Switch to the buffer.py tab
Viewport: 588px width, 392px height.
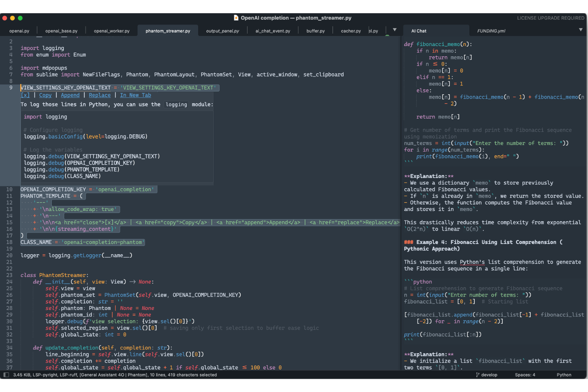pos(315,31)
